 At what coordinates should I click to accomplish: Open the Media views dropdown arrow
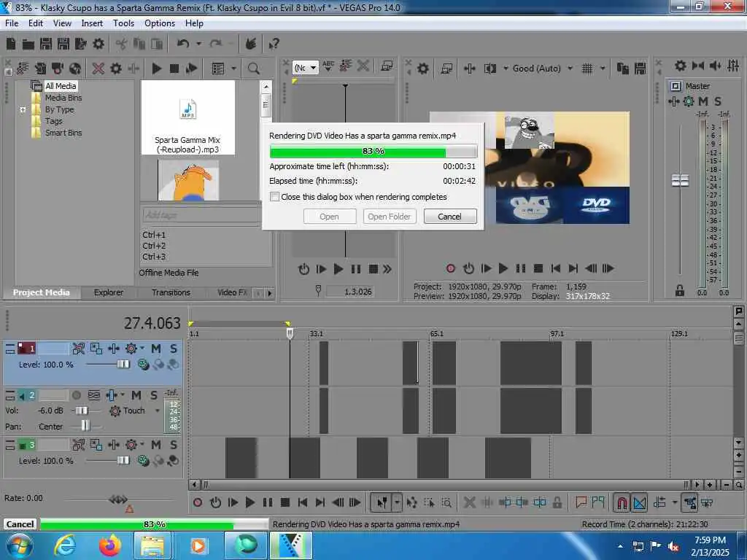(x=234, y=69)
